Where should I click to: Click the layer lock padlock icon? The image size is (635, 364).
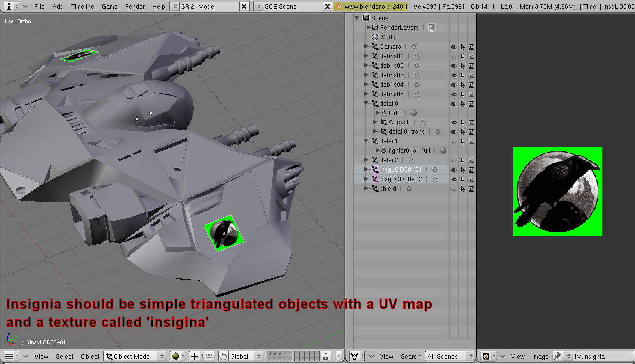tap(325, 356)
